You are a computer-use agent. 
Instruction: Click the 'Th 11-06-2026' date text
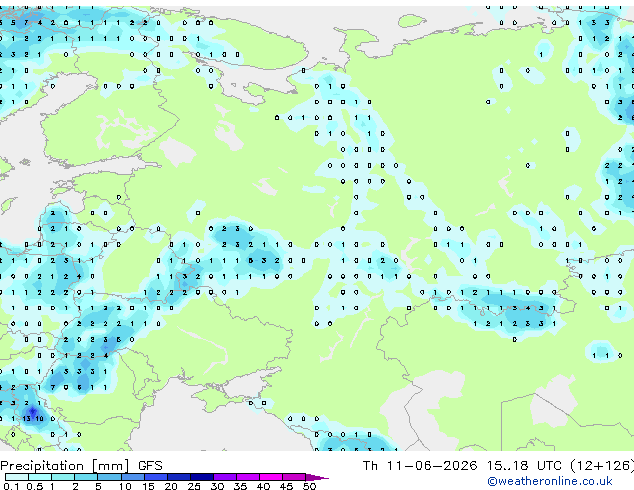coord(420,466)
